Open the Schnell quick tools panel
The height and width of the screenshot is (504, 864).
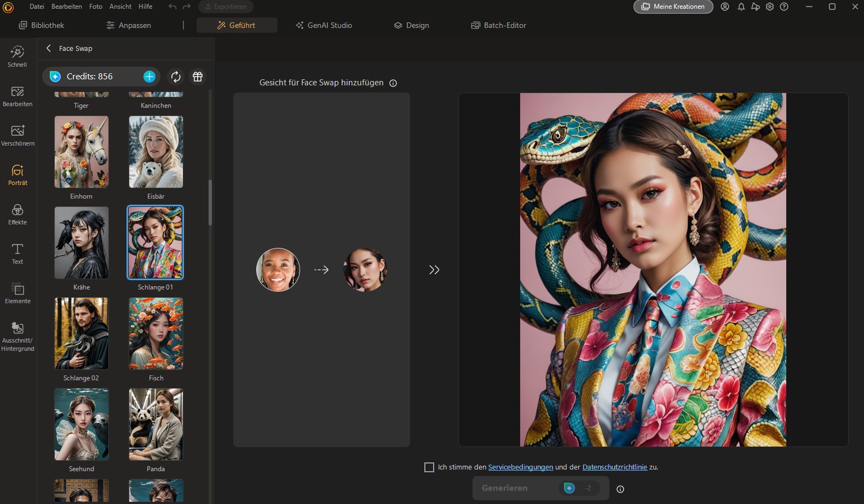pos(18,57)
